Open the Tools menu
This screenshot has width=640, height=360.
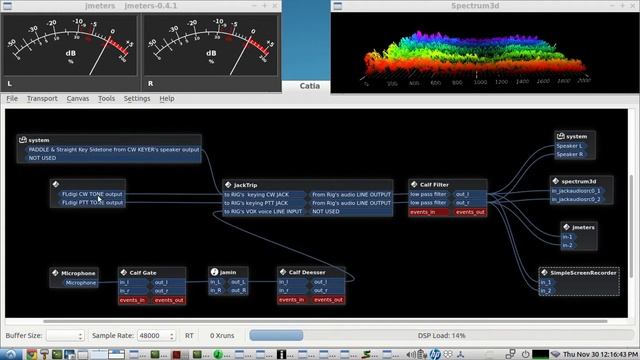106,98
